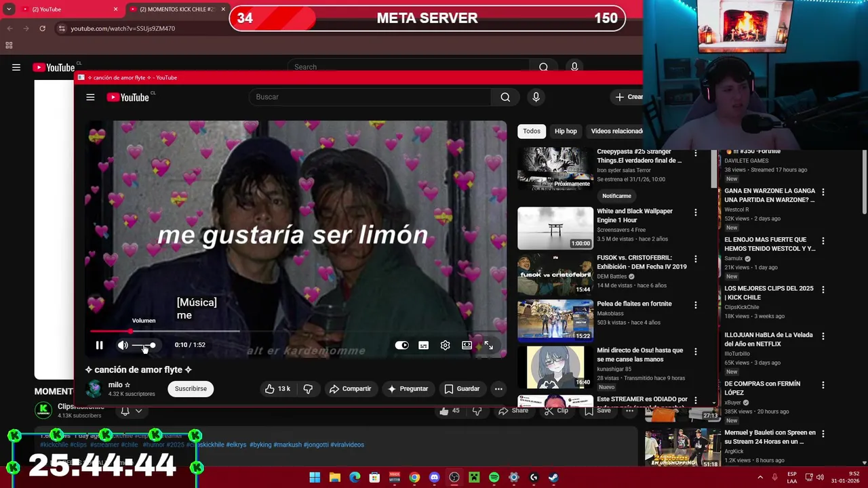
Task: Open OBS Studio from the taskbar
Action: pos(454,477)
